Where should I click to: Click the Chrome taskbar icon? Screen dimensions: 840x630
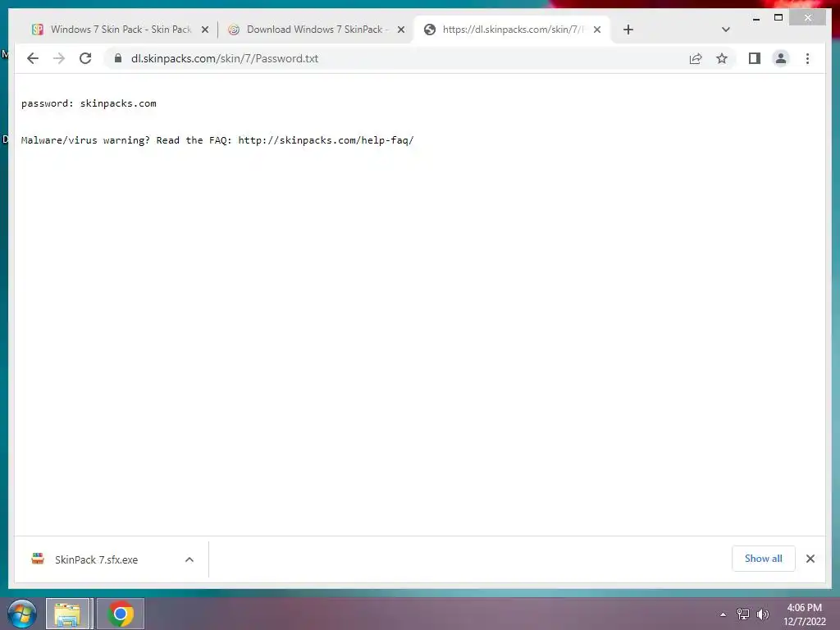(x=121, y=614)
